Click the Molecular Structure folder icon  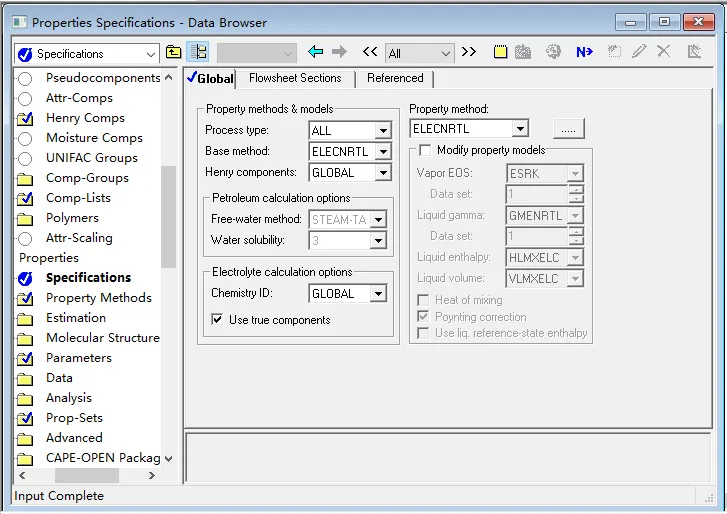[25, 339]
